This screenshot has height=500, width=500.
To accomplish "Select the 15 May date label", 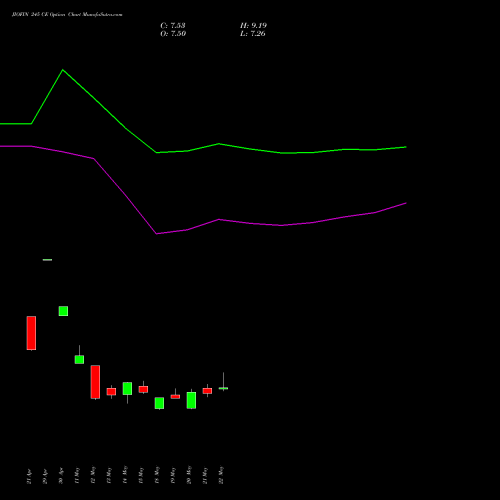I will [141, 475].
